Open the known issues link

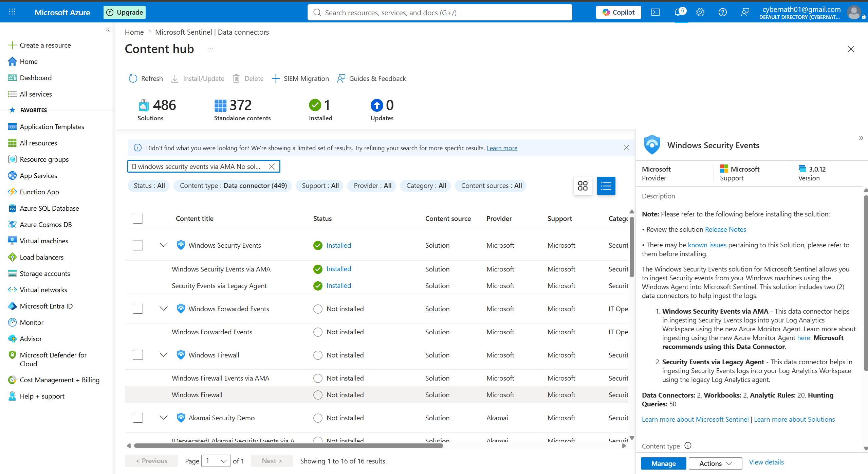pos(707,245)
